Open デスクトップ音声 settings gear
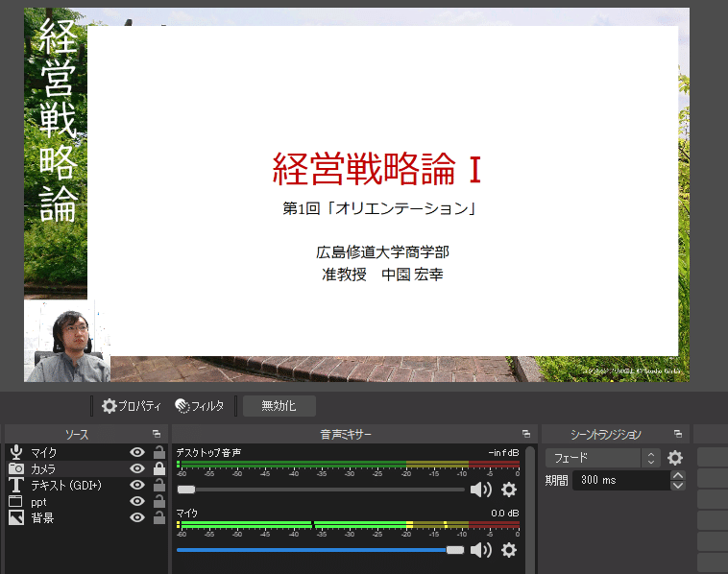728x574 pixels. click(509, 490)
